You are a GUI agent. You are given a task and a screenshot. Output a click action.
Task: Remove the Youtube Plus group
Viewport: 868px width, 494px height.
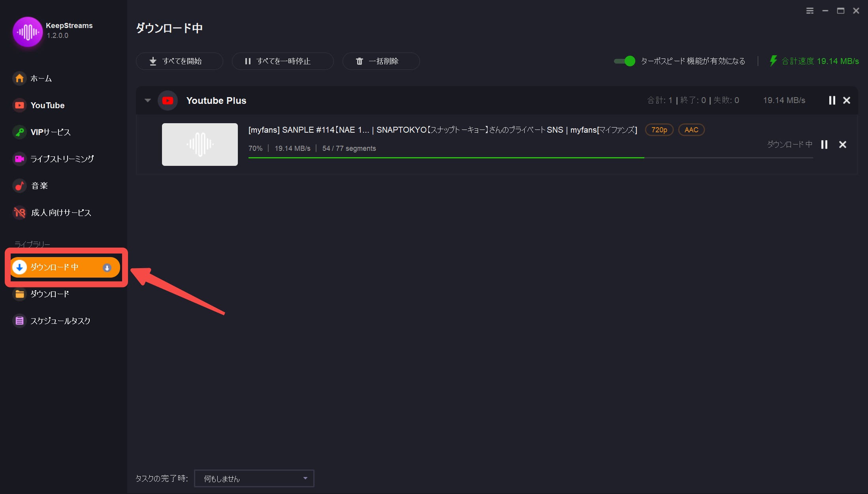click(847, 100)
